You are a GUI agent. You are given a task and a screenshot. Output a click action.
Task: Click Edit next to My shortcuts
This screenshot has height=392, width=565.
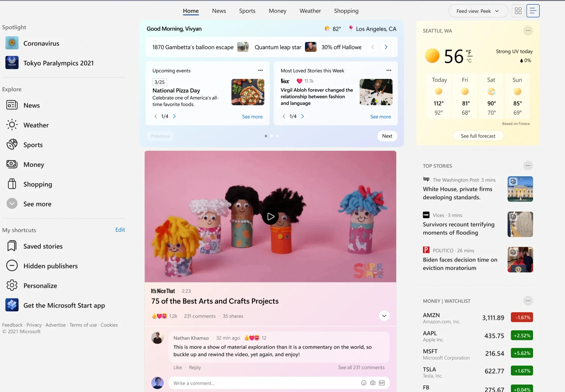(120, 230)
